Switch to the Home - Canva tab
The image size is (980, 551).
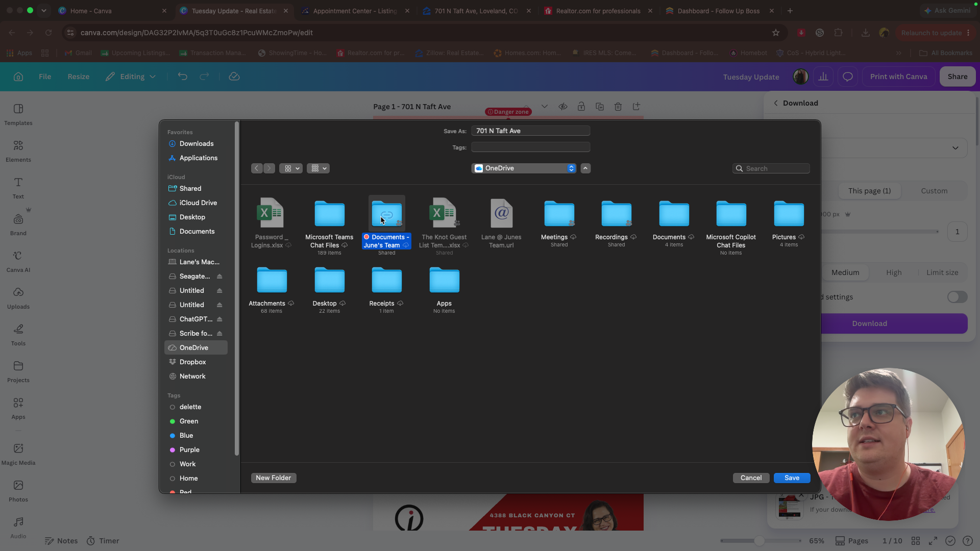point(112,11)
